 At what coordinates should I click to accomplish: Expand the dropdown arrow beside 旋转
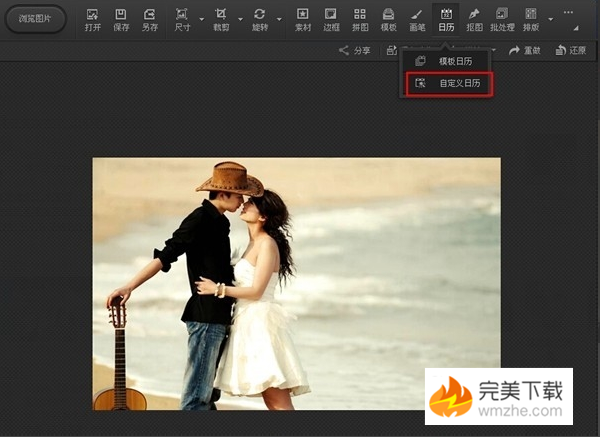click(x=279, y=19)
